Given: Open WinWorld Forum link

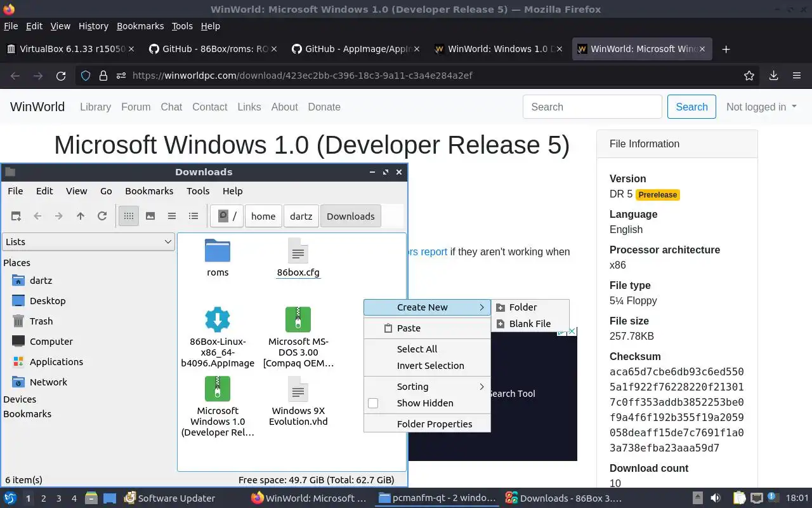Looking at the screenshot, I should pyautogui.click(x=136, y=107).
